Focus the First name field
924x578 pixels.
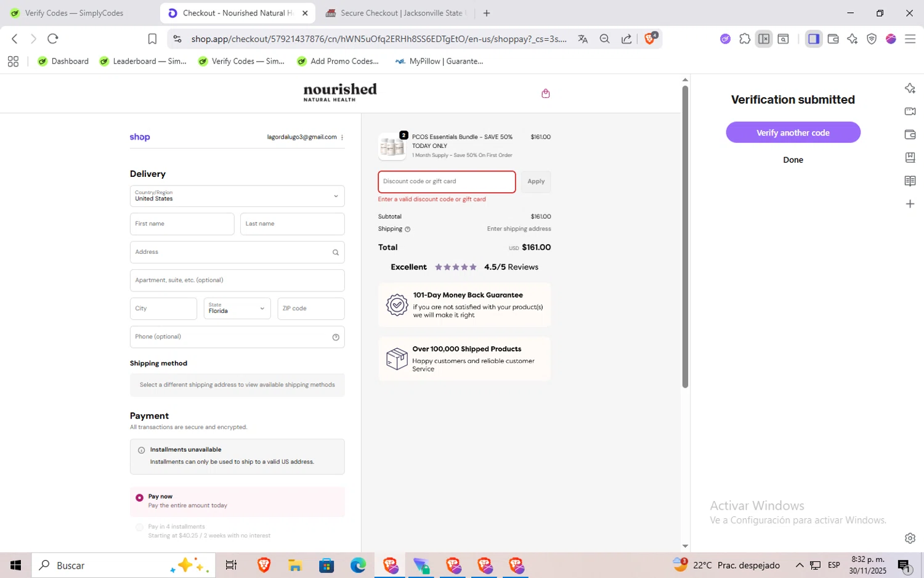pyautogui.click(x=182, y=224)
